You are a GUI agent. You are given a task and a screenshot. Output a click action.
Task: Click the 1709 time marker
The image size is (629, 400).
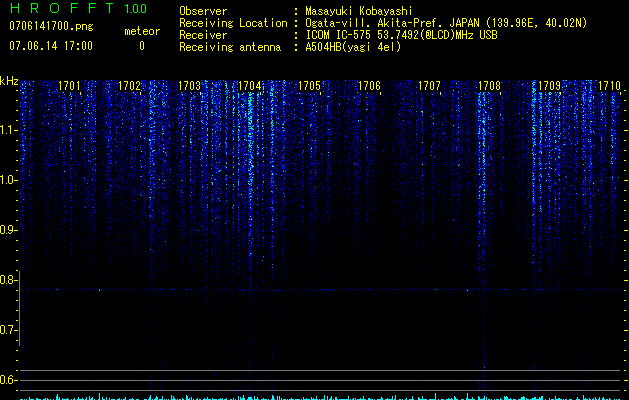549,86
